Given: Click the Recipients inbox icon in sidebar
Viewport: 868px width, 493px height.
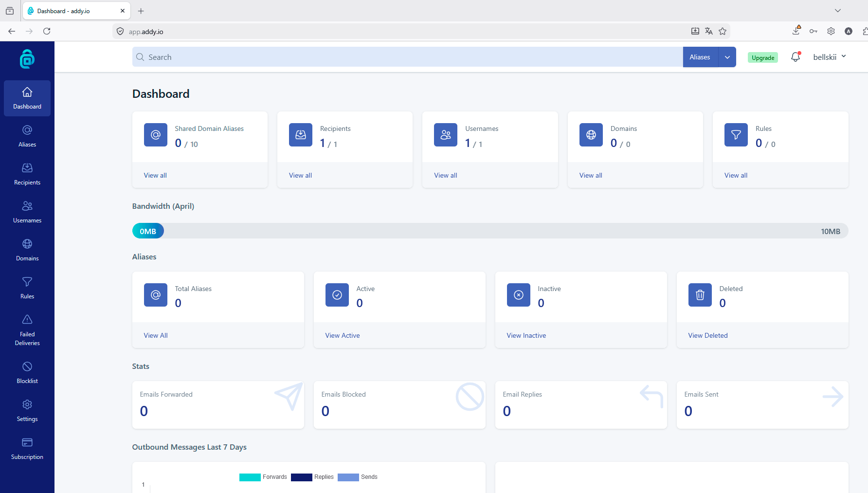Looking at the screenshot, I should [27, 168].
